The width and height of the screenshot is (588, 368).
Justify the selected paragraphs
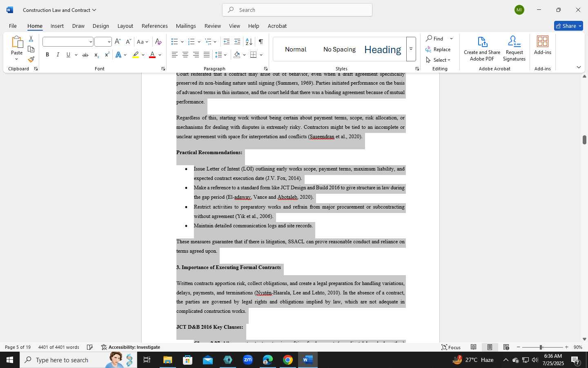click(207, 55)
